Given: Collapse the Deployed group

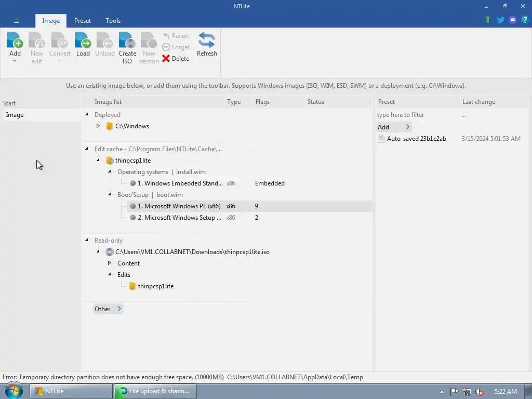Looking at the screenshot, I should [x=87, y=114].
